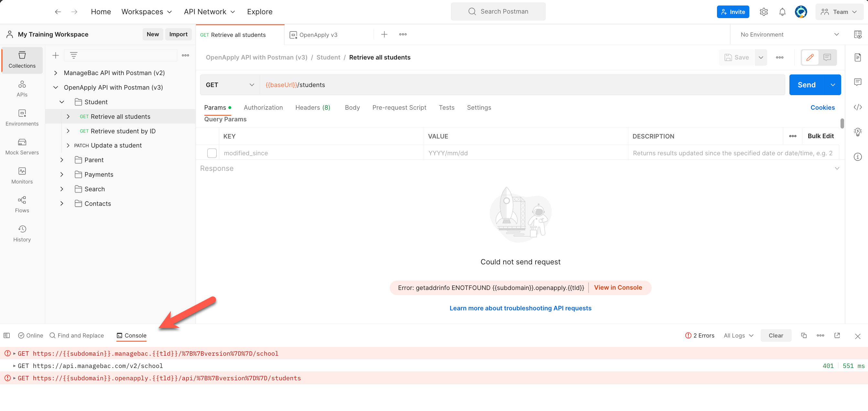Switch to edit mode pencil icon
Screen dimensions: 868x411
point(810,57)
